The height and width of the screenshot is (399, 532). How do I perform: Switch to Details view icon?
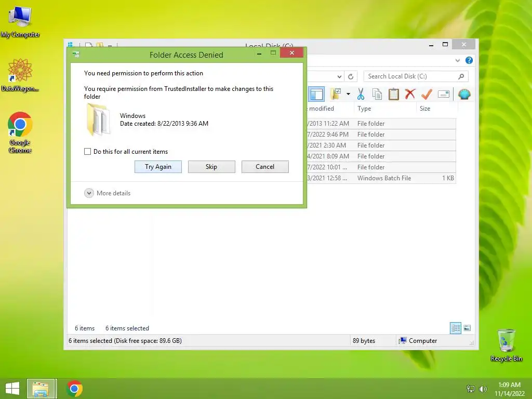tap(456, 328)
